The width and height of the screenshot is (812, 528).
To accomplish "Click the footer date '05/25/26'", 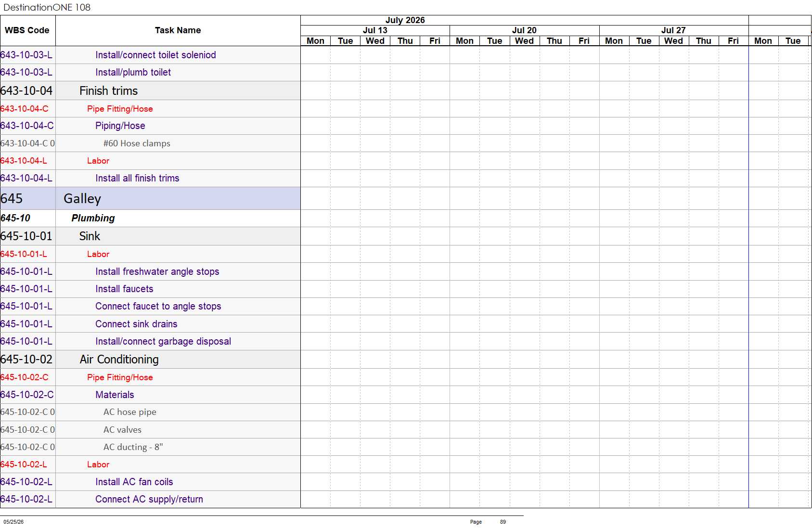I will pos(13,522).
